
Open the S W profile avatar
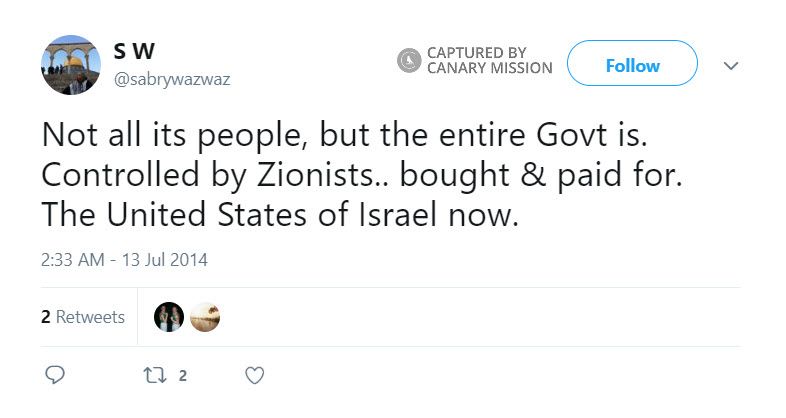70,65
